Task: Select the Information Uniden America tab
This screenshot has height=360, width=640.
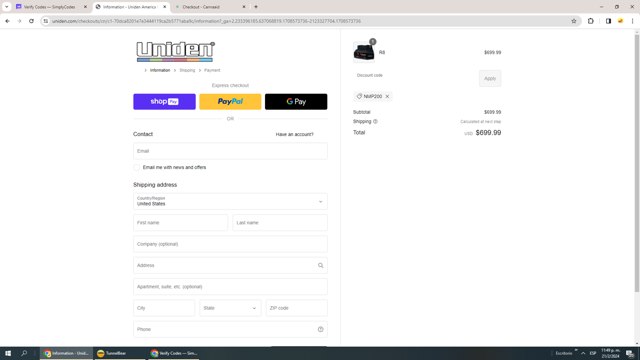Action: coord(129,7)
